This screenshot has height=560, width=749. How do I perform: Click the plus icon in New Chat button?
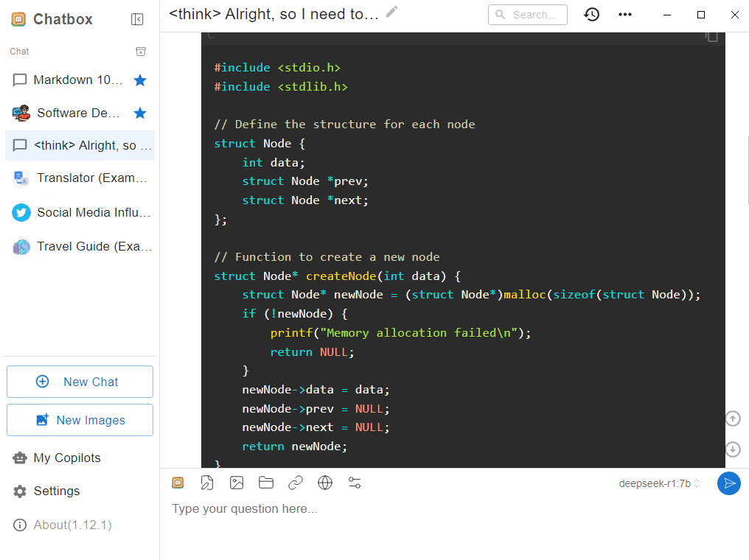[43, 382]
